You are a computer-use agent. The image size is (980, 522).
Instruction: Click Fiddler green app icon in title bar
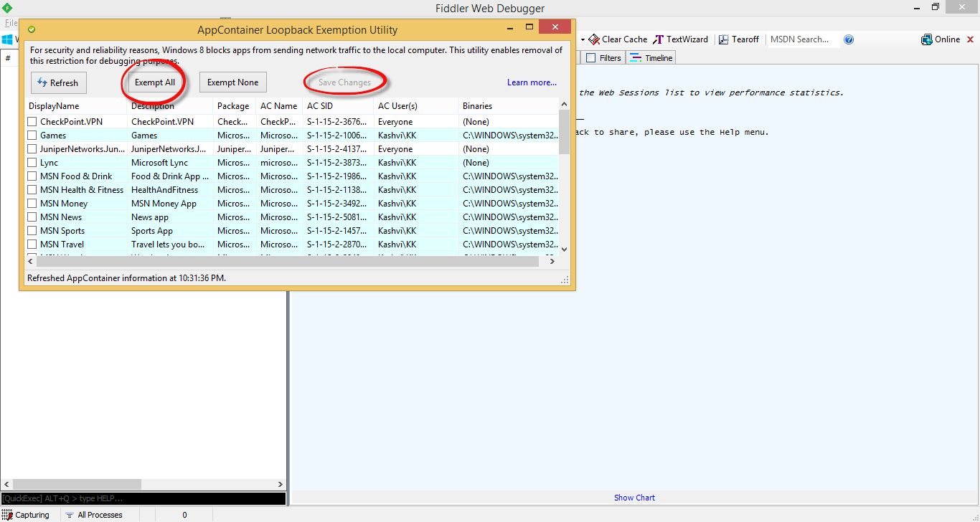click(x=7, y=8)
